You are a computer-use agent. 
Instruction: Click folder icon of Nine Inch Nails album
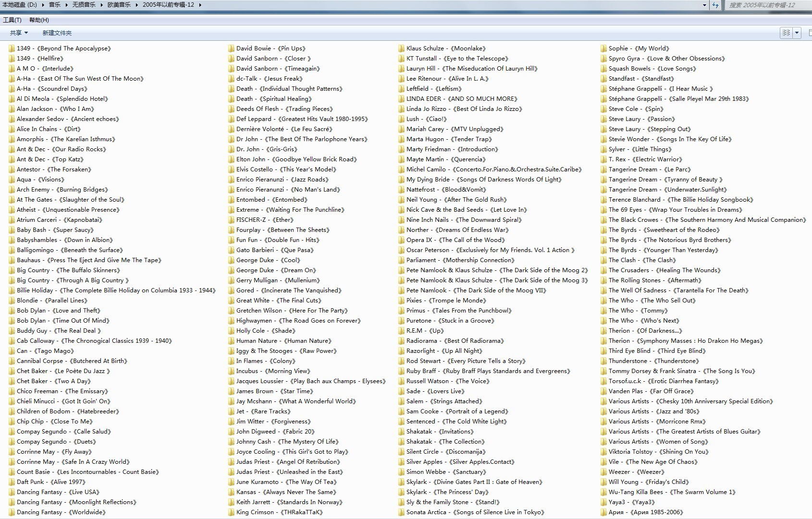click(x=402, y=220)
